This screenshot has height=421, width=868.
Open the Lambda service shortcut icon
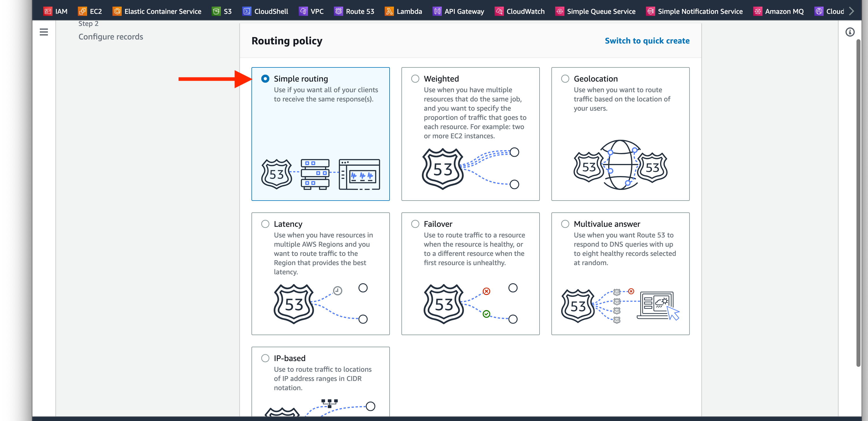point(389,11)
